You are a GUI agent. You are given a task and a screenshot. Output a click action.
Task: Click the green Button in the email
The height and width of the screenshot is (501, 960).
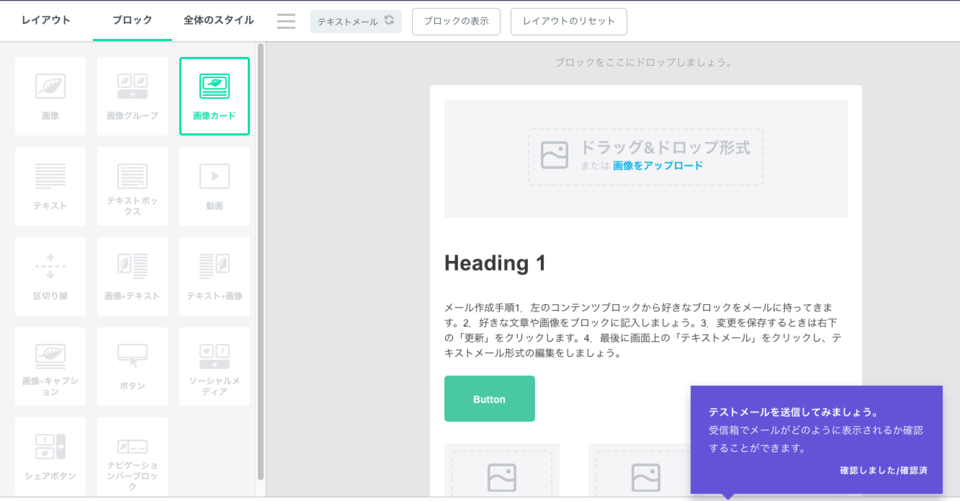(489, 399)
